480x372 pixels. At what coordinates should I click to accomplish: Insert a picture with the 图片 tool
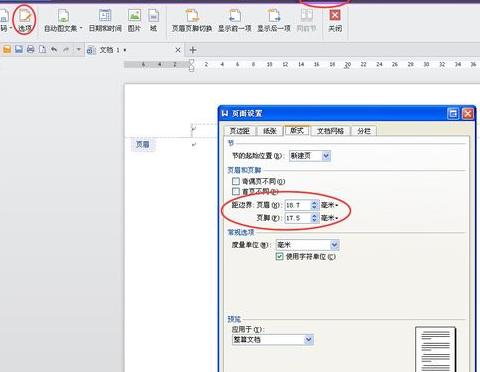tap(134, 21)
